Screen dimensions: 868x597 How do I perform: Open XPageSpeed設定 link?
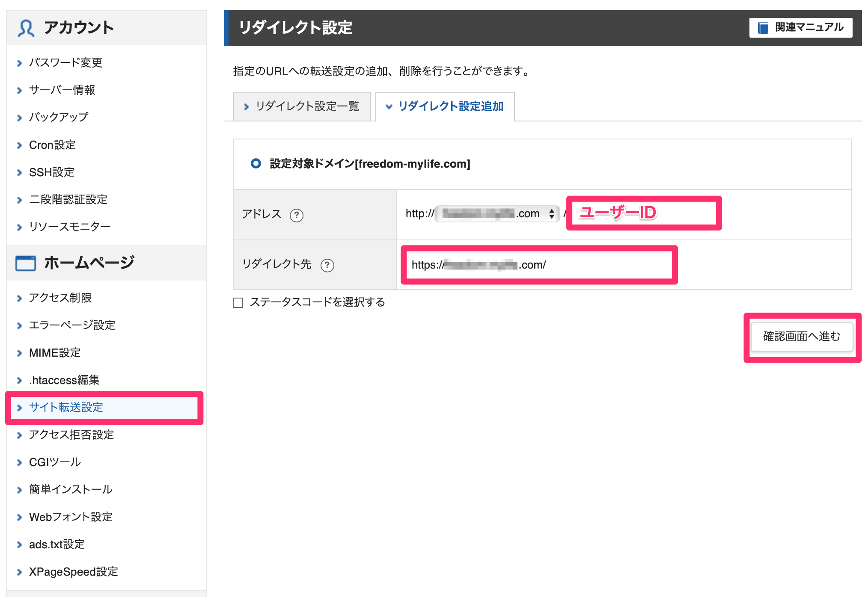pyautogui.click(x=73, y=572)
